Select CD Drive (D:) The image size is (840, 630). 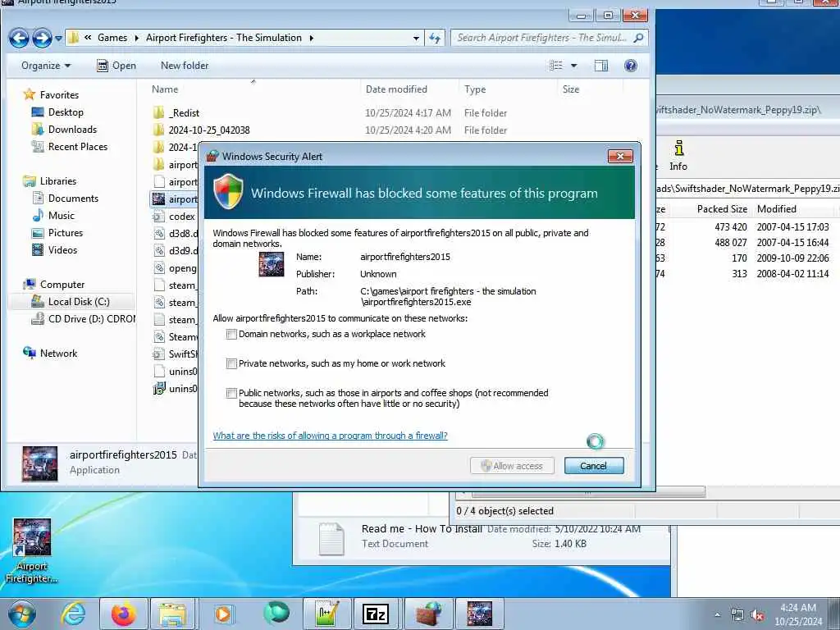pos(84,319)
